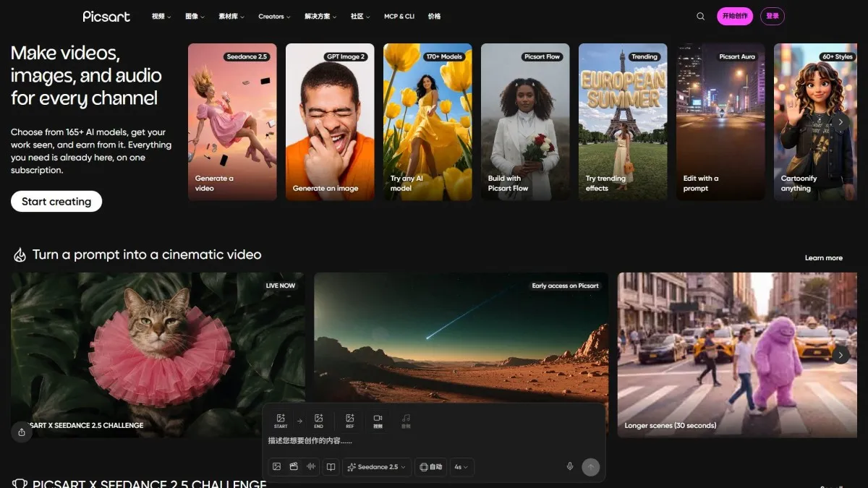
Task: Click the GPT Image 2 badge
Action: (x=346, y=56)
